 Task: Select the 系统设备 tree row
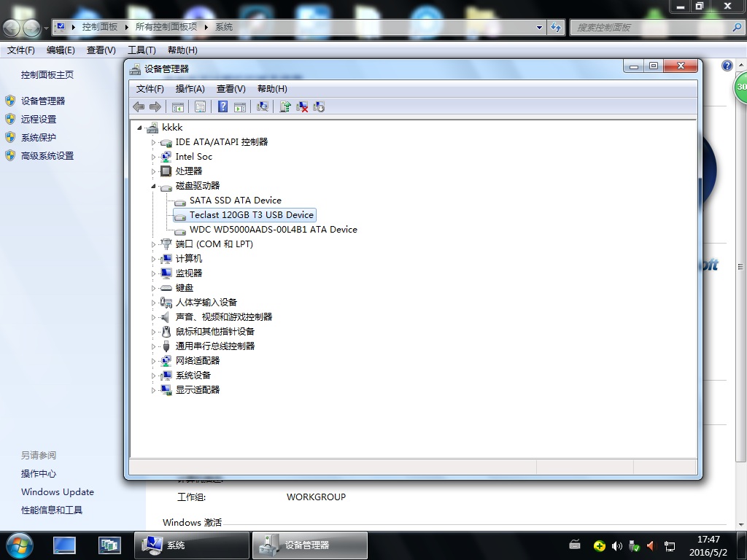193,376
